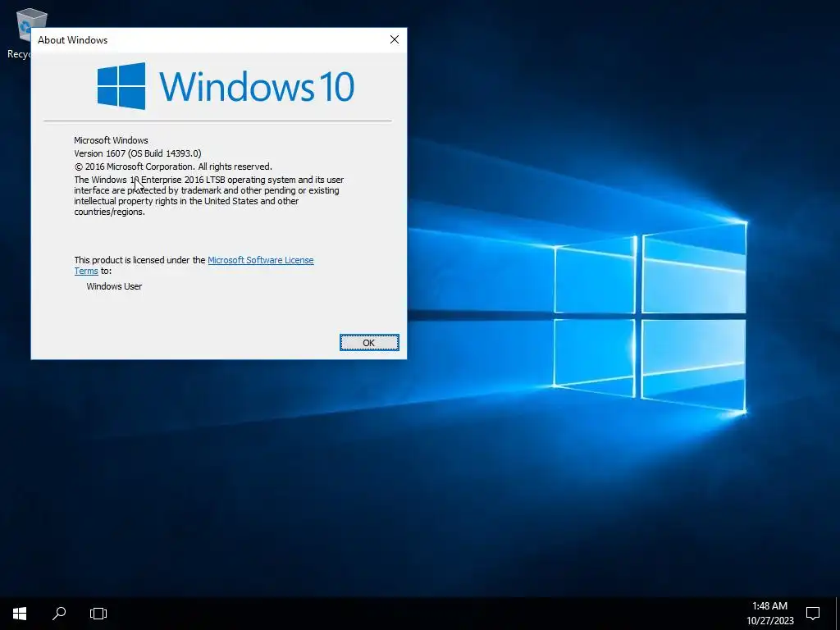Open the Action Center notification icon
This screenshot has width=840, height=630.
[x=813, y=614]
